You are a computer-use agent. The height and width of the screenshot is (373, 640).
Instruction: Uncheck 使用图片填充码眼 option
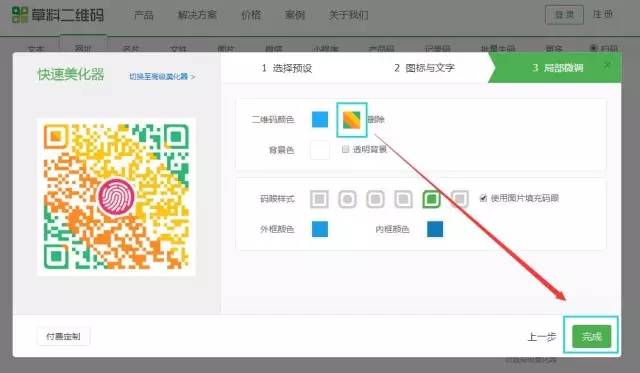tap(483, 198)
